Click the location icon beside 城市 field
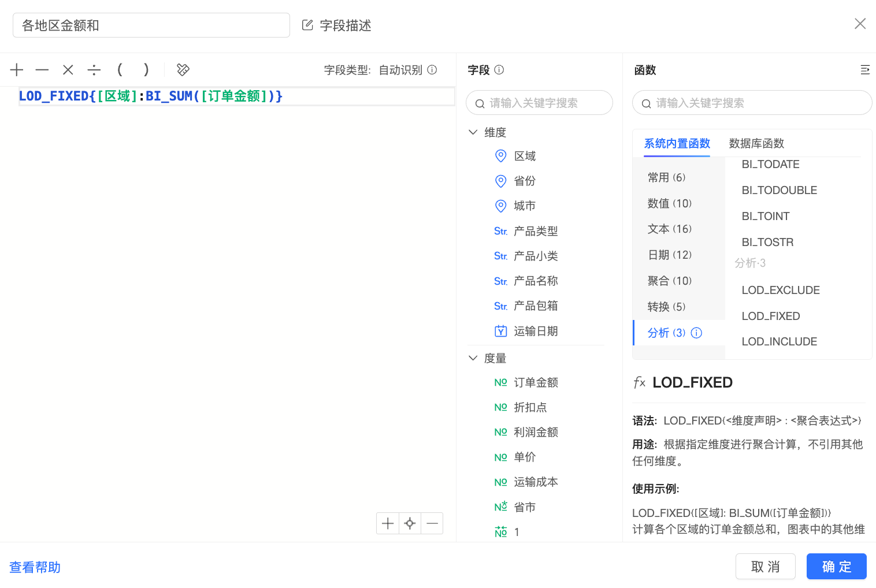This screenshot has height=588, width=876. [x=501, y=206]
